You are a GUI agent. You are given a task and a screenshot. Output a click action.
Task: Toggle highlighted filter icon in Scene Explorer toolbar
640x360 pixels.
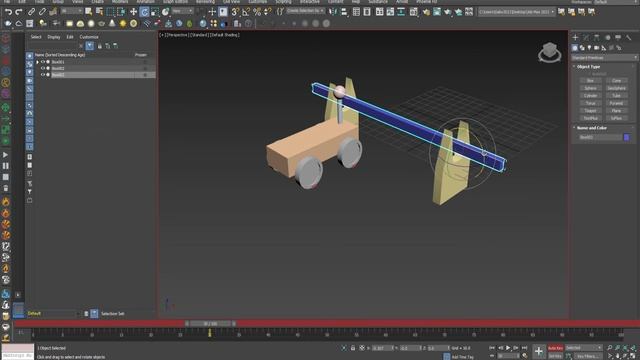(90, 46)
